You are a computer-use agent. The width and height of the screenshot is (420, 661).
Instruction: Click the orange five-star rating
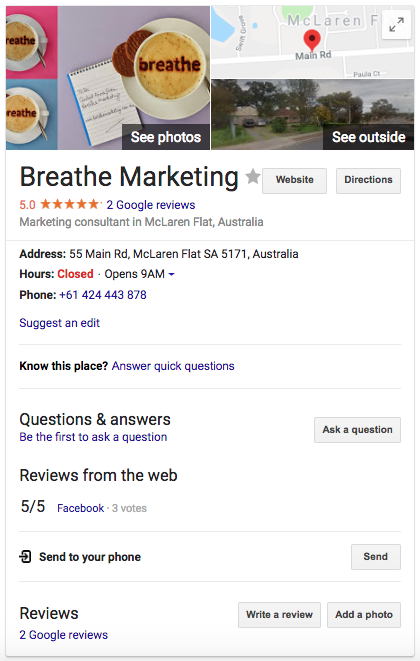pyautogui.click(x=70, y=204)
